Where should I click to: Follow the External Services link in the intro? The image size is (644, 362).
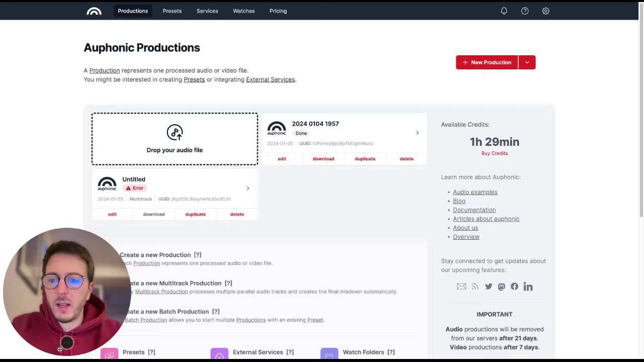(270, 79)
